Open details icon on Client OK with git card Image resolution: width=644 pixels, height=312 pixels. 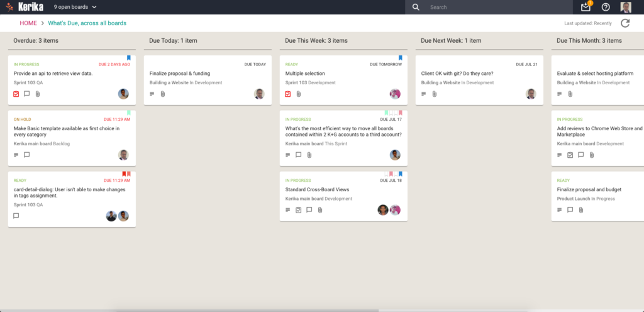point(424,94)
